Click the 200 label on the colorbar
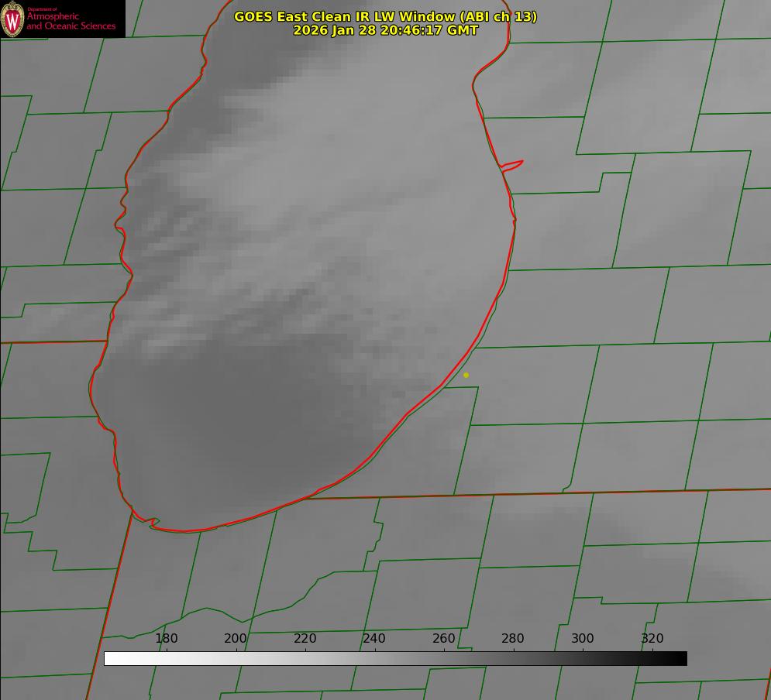Viewport: 771px width, 700px height. point(236,638)
